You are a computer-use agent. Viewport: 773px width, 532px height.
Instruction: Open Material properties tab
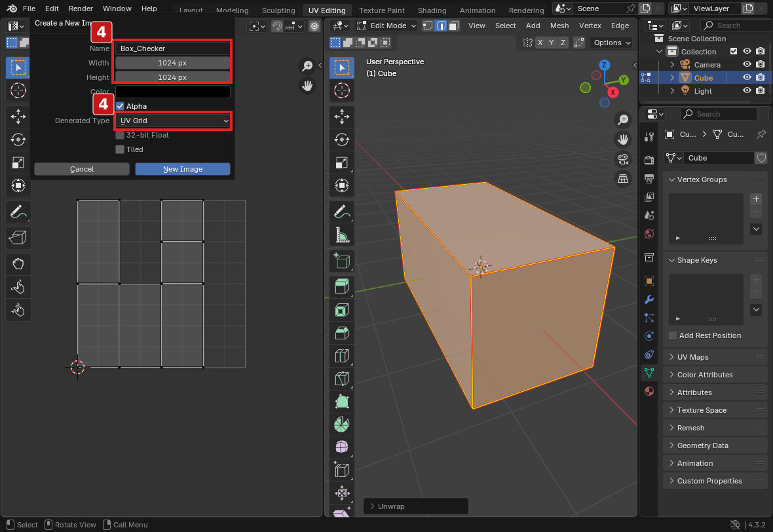[x=649, y=391]
